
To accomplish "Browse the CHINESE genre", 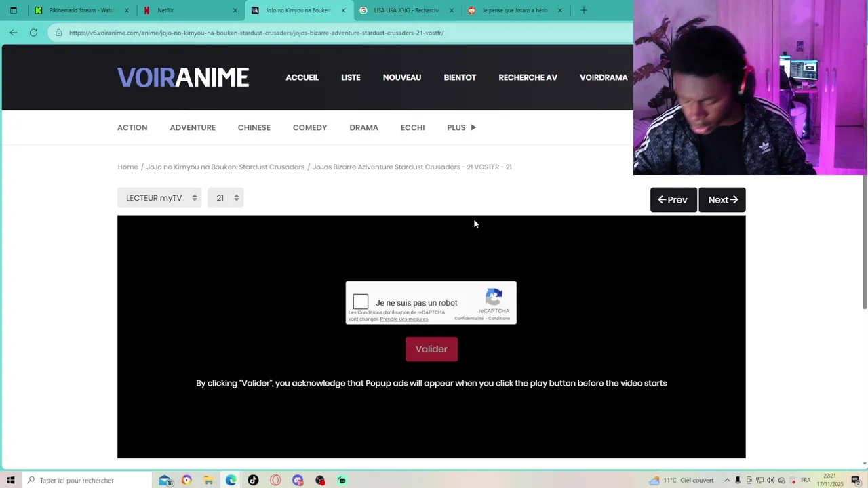I will coord(254,127).
